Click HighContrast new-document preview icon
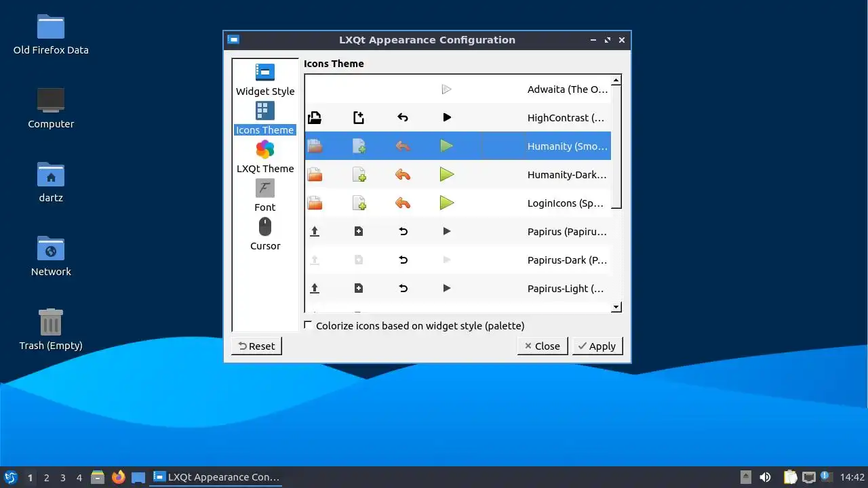Screen dimensions: 868x488 coord(359,118)
